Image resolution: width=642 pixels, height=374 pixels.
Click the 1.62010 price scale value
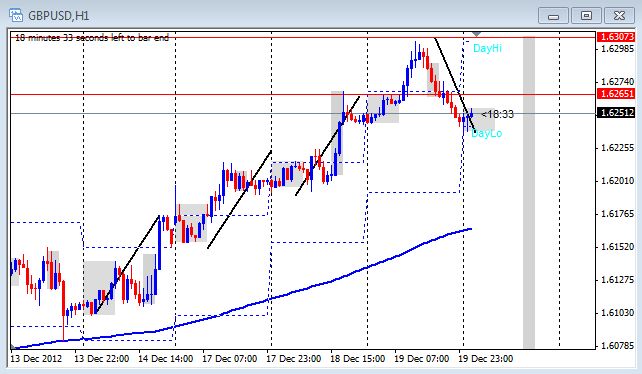pos(617,181)
